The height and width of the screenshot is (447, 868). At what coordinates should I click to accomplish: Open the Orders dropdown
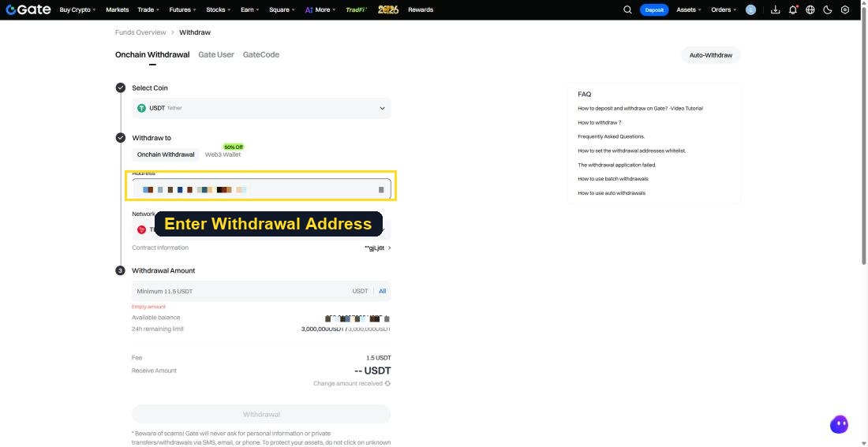pyautogui.click(x=724, y=9)
